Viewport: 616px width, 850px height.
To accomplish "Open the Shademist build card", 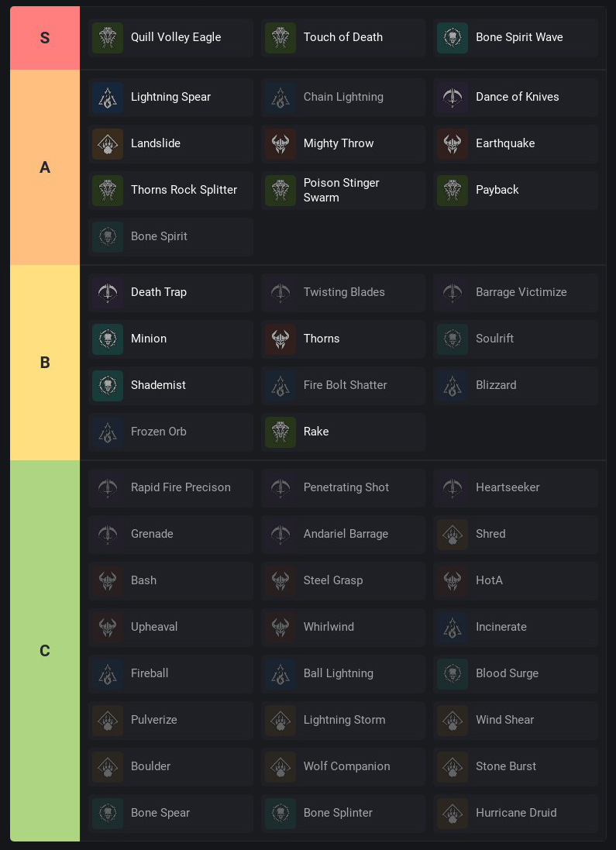I will pyautogui.click(x=170, y=385).
